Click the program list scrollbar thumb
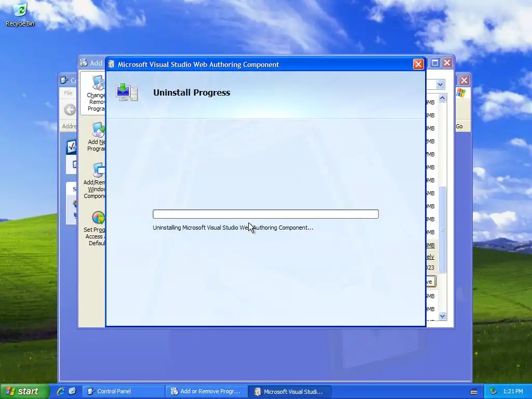The height and width of the screenshot is (399, 532). (x=442, y=229)
